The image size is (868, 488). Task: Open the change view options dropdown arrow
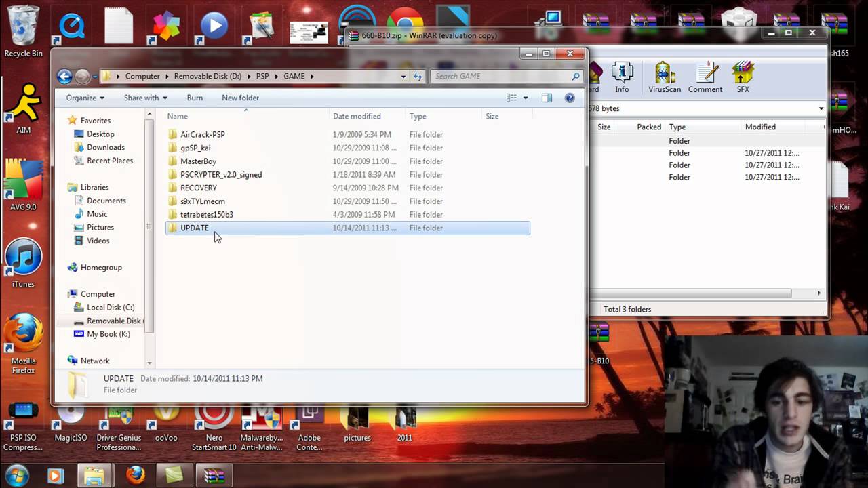pos(525,98)
